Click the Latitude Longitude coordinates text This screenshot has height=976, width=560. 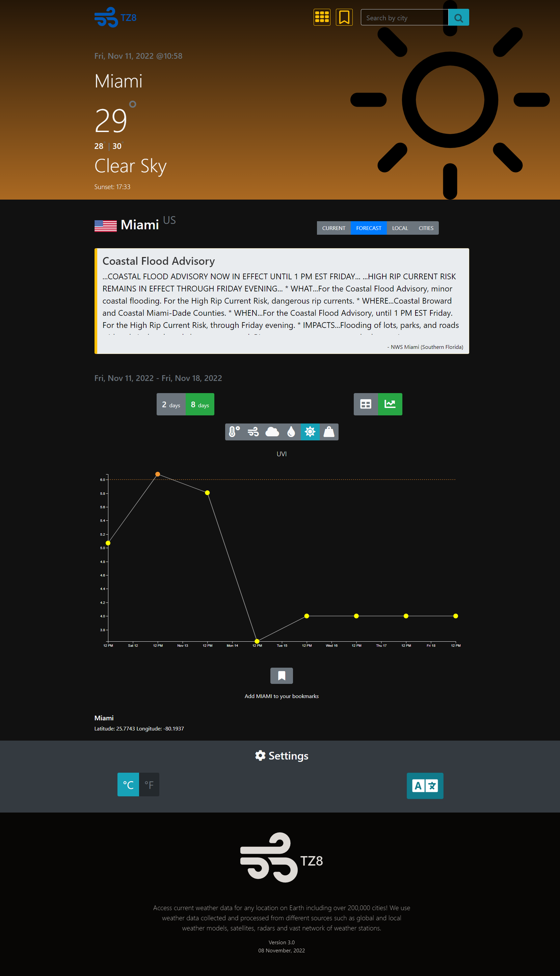coord(139,728)
